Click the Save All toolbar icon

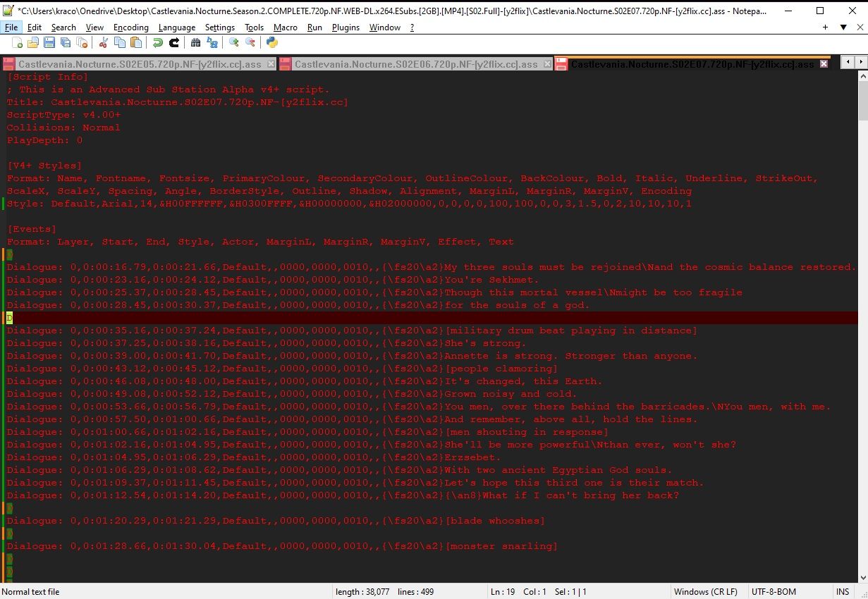pyautogui.click(x=66, y=43)
